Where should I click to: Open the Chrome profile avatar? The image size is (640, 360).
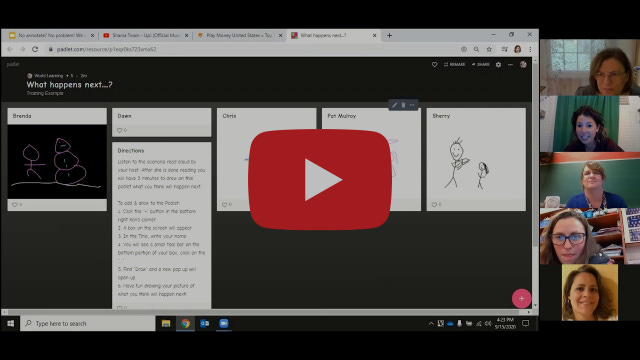(518, 49)
